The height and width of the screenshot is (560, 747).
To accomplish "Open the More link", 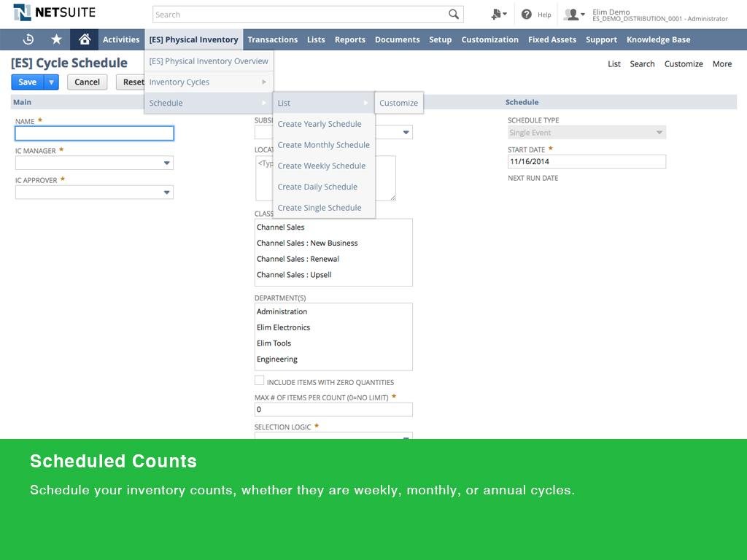I will point(722,64).
